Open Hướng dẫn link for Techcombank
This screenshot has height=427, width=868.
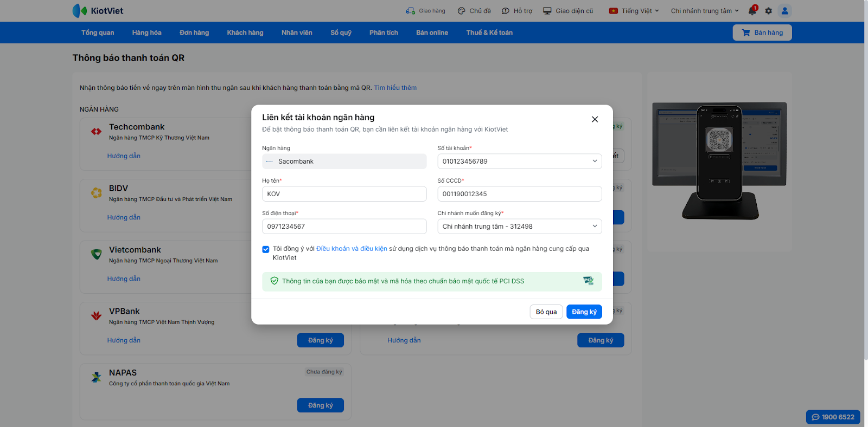tap(124, 156)
